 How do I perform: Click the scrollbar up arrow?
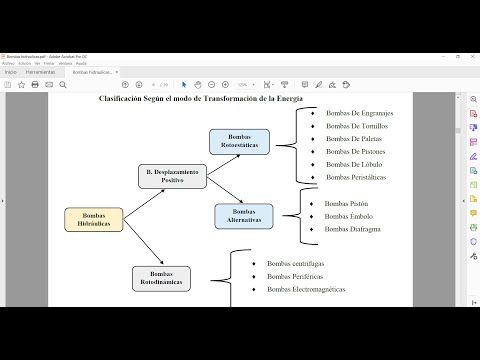pyautogui.click(x=458, y=97)
